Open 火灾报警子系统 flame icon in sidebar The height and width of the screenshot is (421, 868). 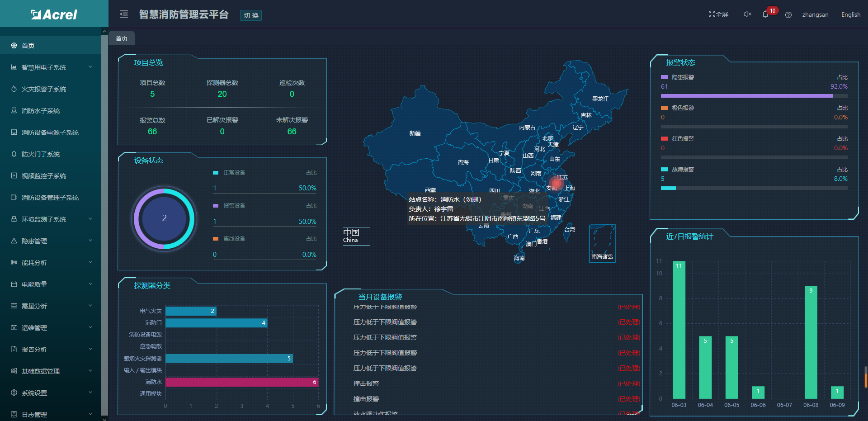click(14, 89)
